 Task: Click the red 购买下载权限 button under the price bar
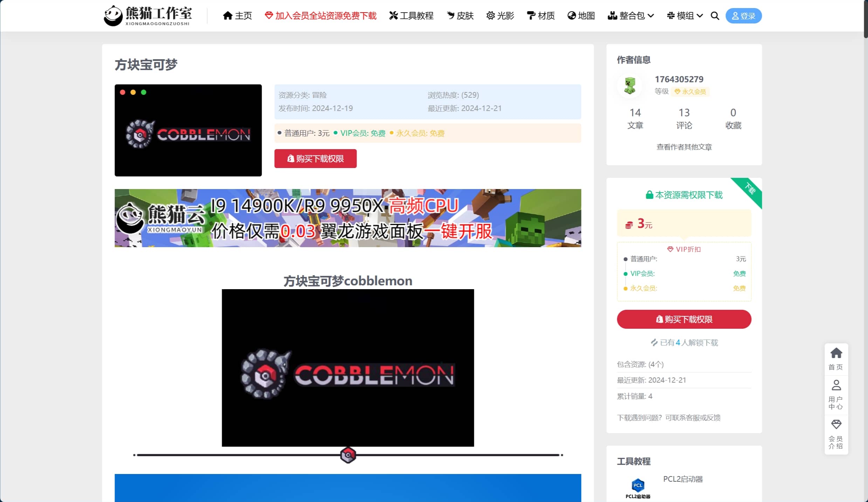coord(315,159)
